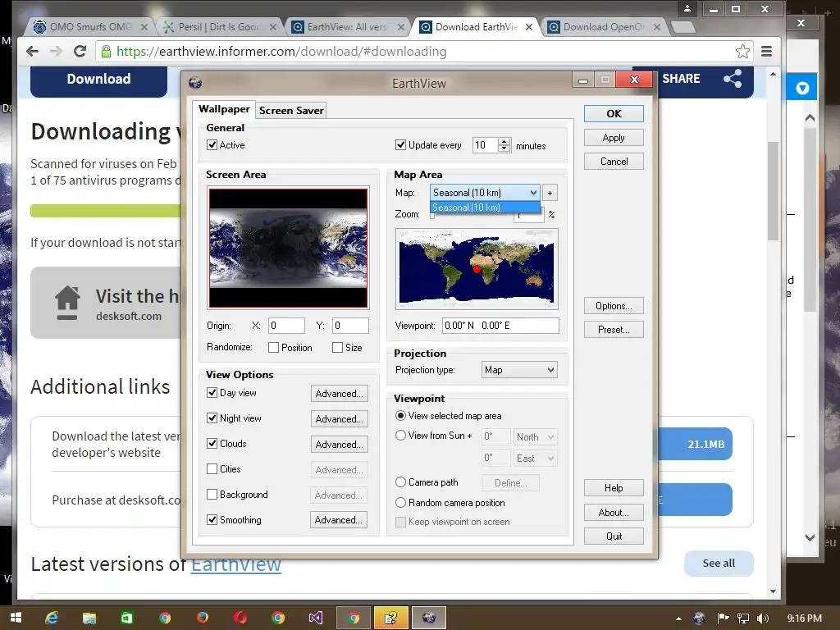Click the Viewpoint coordinates field
The image size is (840, 630).
(500, 325)
